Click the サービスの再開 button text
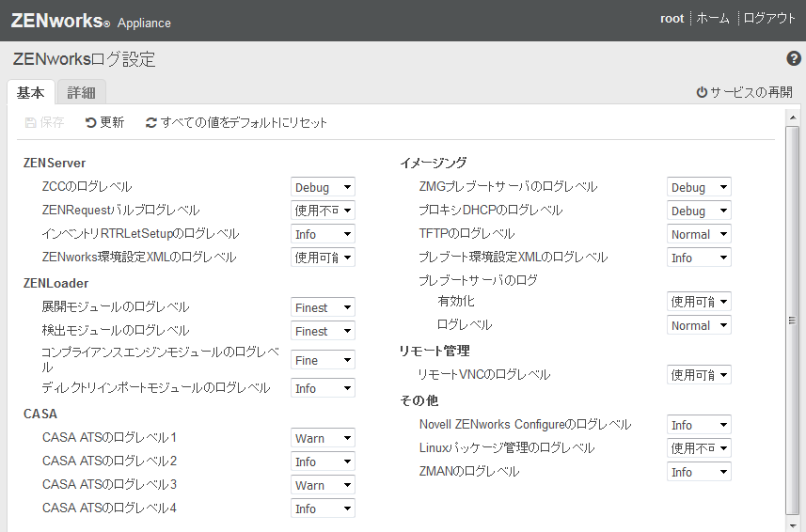This screenshot has width=806, height=532. coord(751,92)
